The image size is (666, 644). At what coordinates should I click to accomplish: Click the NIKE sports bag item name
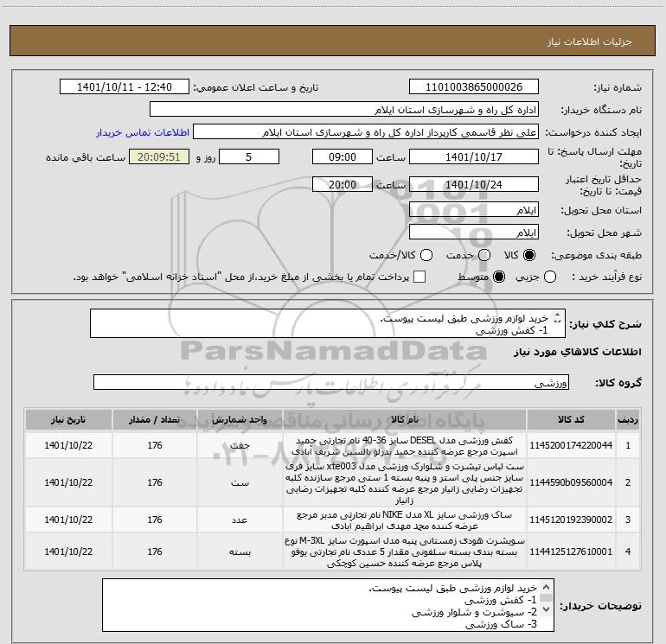coord(405,520)
